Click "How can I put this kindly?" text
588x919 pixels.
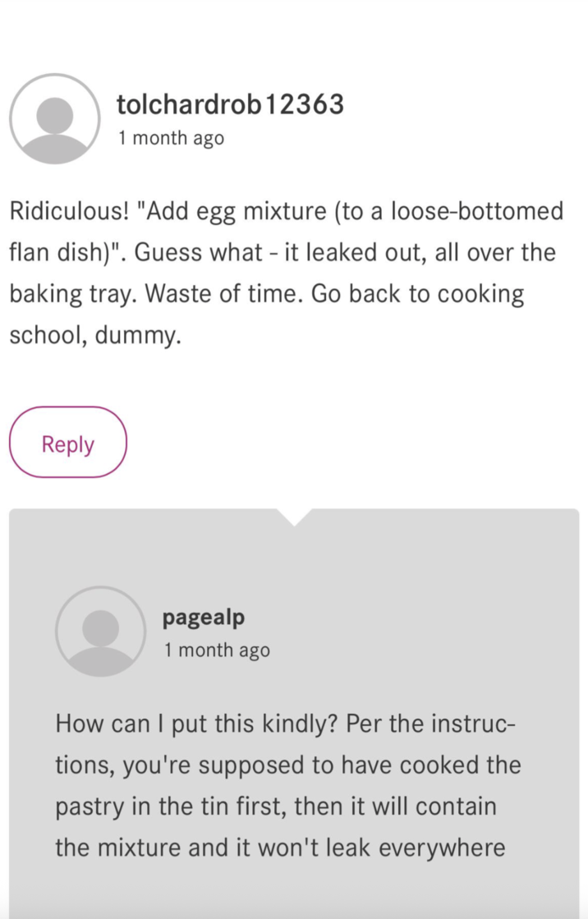pos(196,724)
